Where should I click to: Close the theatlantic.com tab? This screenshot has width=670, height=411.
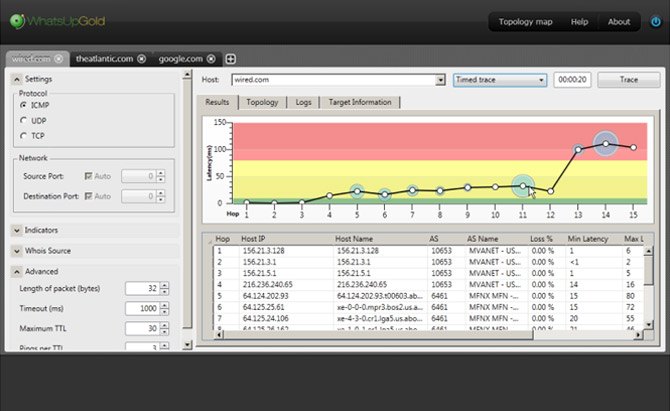click(141, 59)
